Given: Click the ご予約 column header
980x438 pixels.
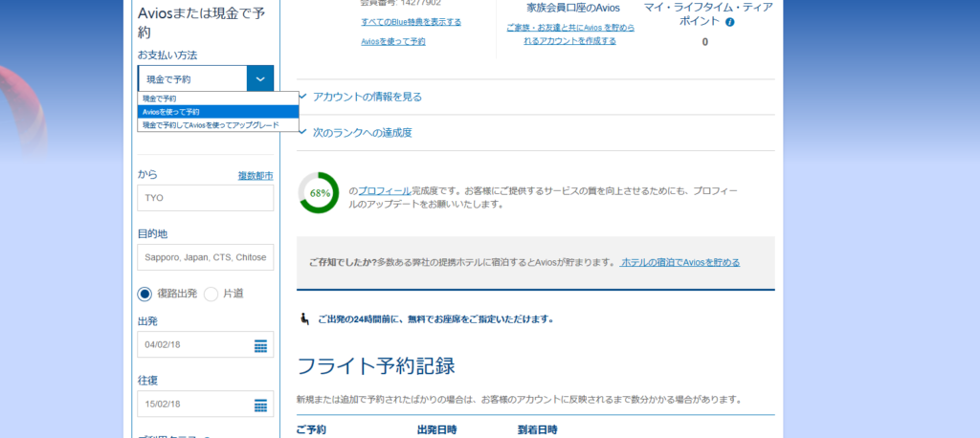Looking at the screenshot, I should [311, 430].
